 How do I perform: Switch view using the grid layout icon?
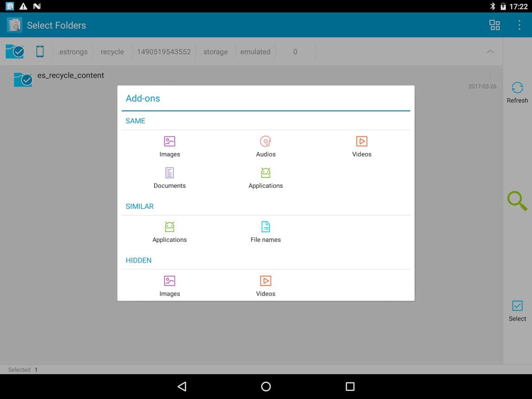(494, 25)
